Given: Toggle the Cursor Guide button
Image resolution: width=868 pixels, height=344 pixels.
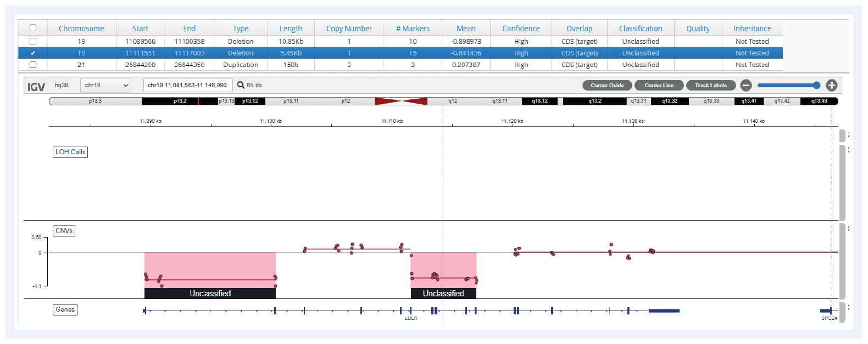Looking at the screenshot, I should [607, 85].
